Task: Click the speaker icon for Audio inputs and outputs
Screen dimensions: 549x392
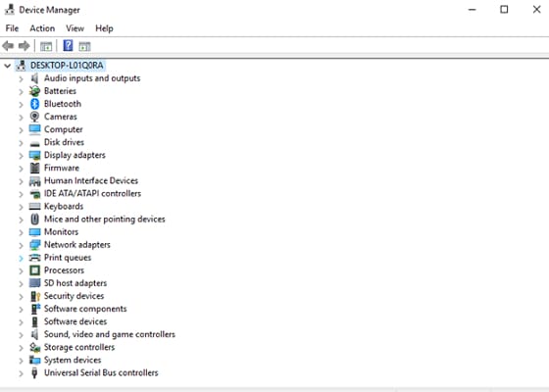Action: 34,78
